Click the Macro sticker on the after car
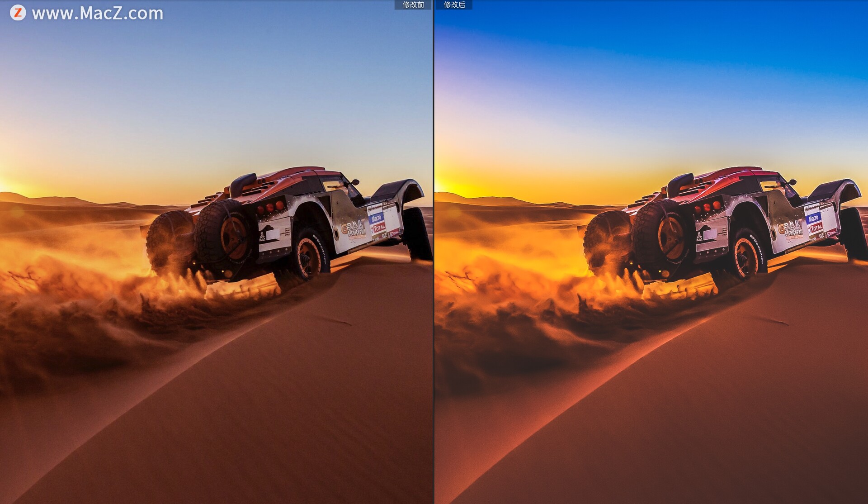 pyautogui.click(x=813, y=218)
